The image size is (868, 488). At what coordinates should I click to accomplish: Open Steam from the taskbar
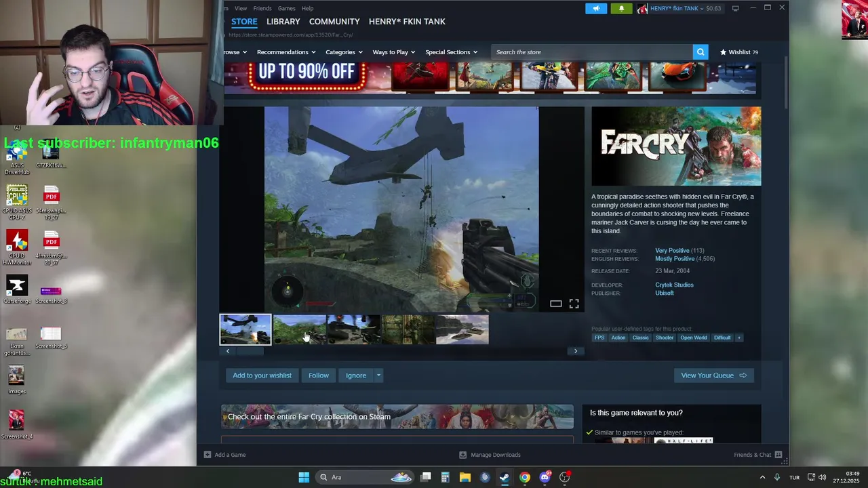(505, 477)
